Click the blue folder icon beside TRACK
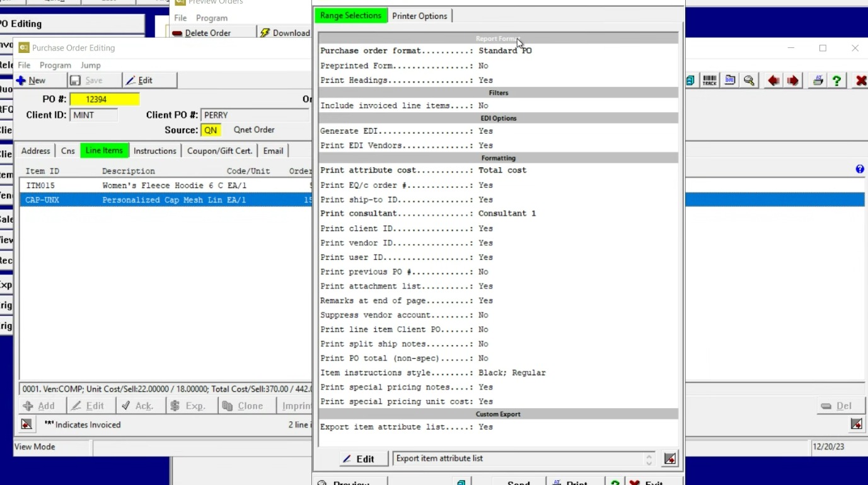The image size is (868, 485). pyautogui.click(x=730, y=81)
